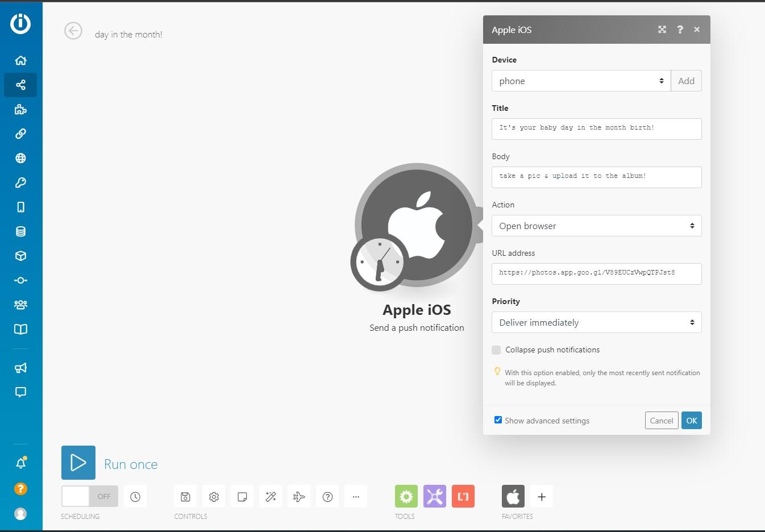
Task: Uncheck Show advanced settings
Action: (498, 420)
